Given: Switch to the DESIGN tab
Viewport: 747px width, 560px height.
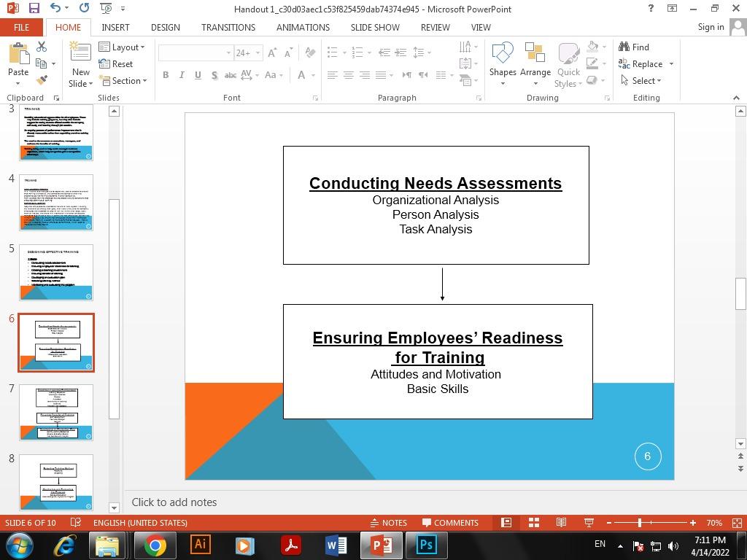Looking at the screenshot, I should (x=165, y=27).
